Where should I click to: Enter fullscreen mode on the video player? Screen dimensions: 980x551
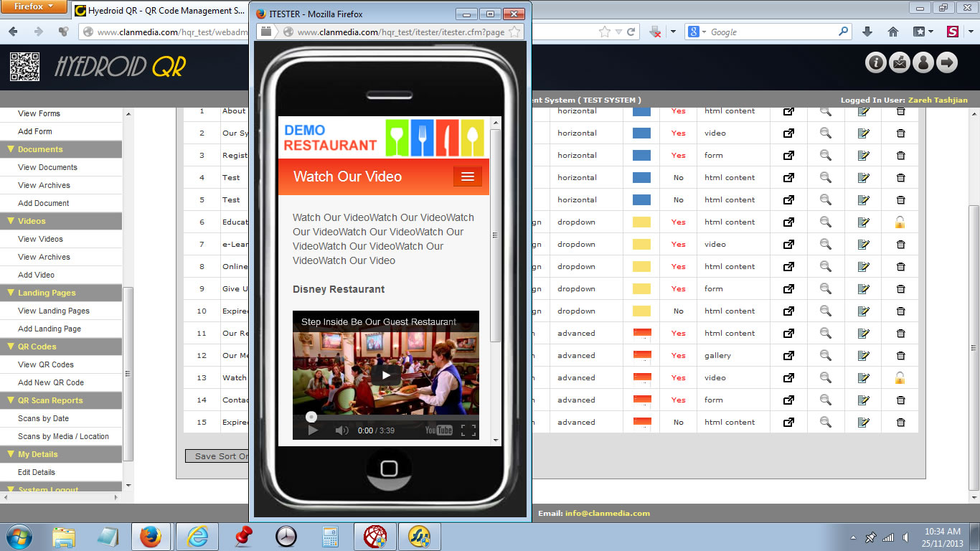[x=468, y=430]
